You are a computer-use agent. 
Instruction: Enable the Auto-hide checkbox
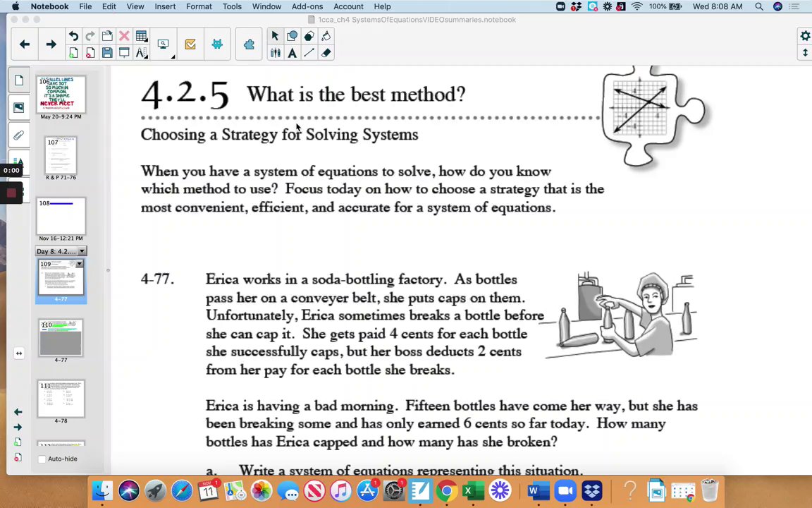(42, 459)
